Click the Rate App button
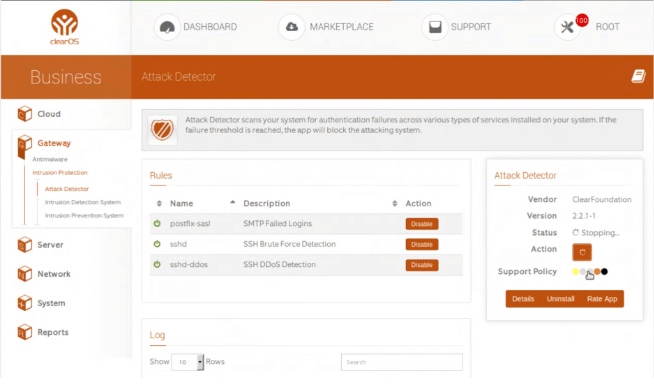This screenshot has height=387, width=654. 602,299
